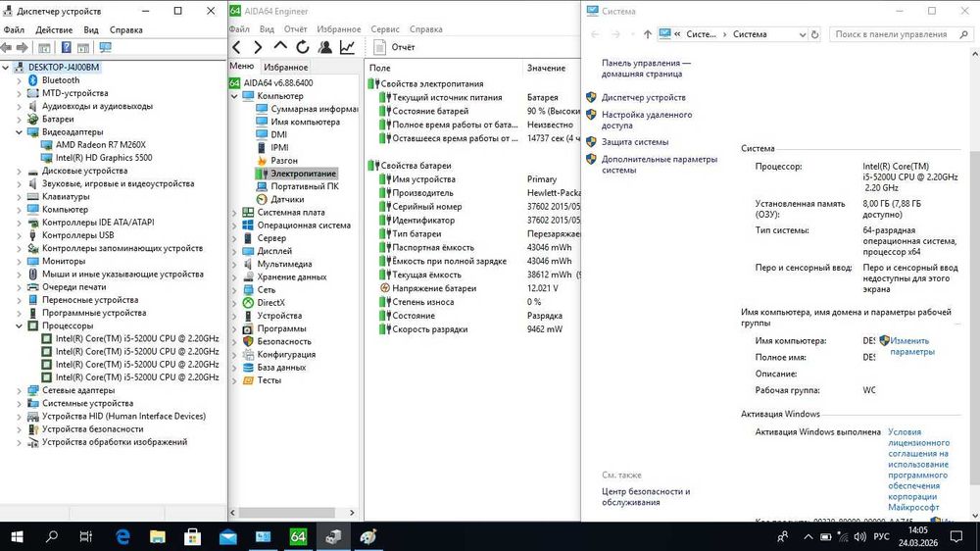
Task: Click AIDA64 Refresh toolbar icon
Action: click(303, 47)
